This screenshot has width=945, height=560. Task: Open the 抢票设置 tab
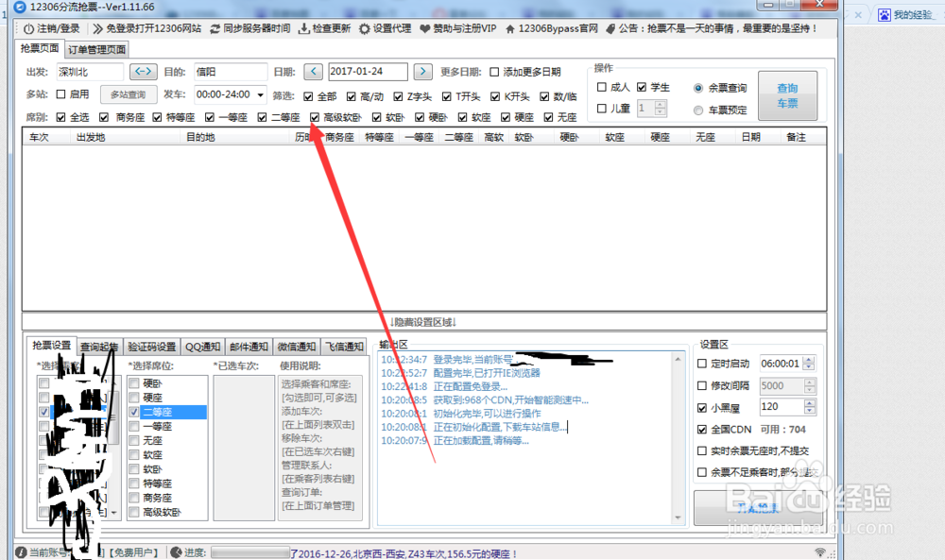click(52, 346)
